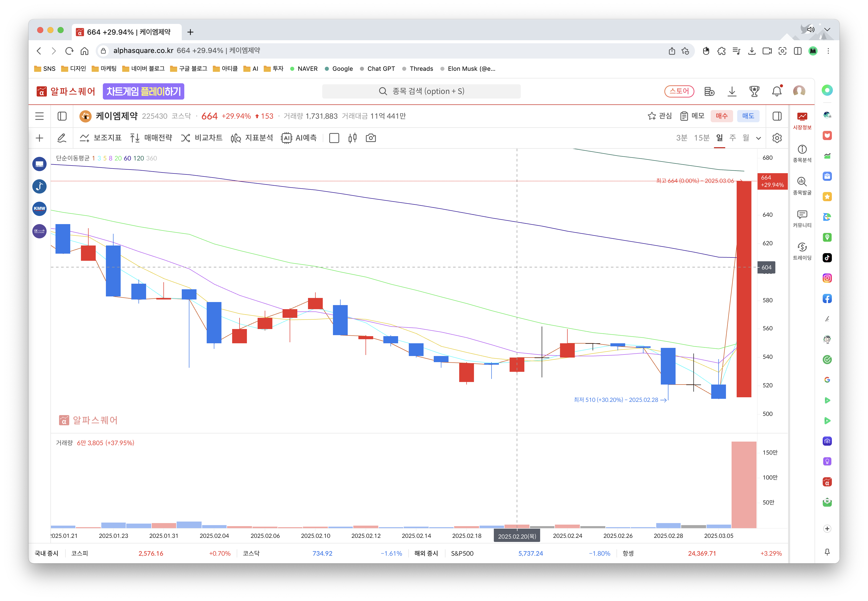
Task: Click the 코스닥 index ticker value
Action: [322, 554]
